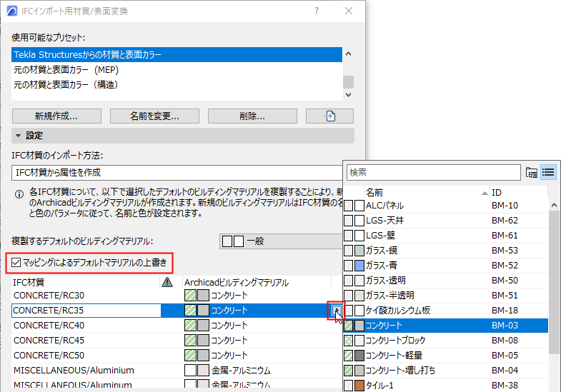Select preset Tekla Structuresからの材質と表面カラー
Viewport: 561px width, 392px height.
(x=177, y=55)
